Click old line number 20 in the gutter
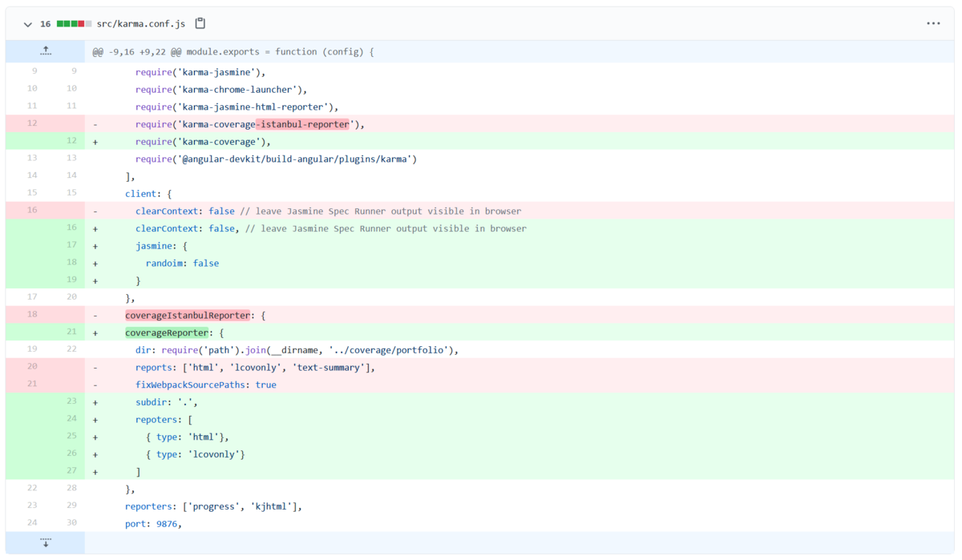 [32, 367]
